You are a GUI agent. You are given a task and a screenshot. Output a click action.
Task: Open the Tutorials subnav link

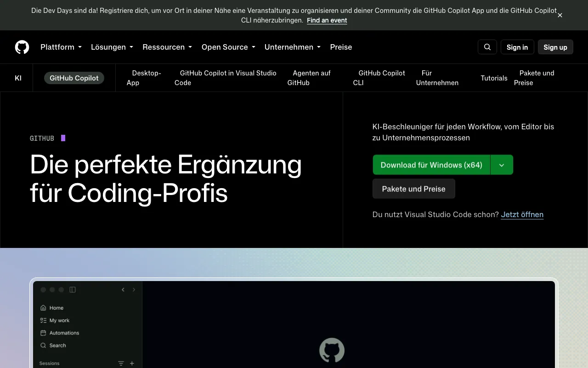(494, 78)
